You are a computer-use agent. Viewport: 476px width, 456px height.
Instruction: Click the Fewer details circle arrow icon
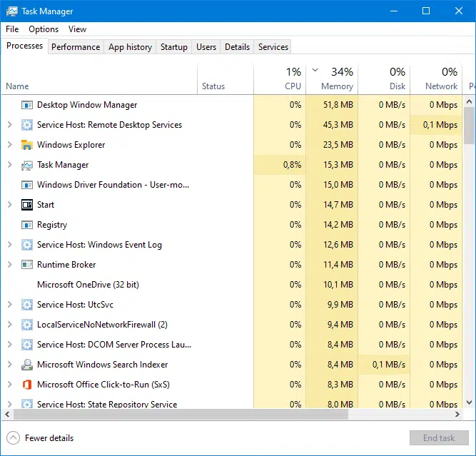(x=13, y=438)
